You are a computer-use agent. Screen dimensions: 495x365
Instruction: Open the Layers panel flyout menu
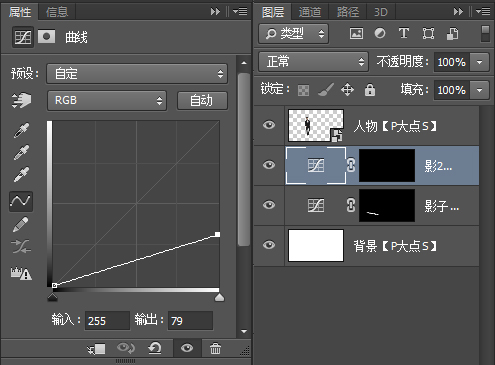tap(483, 12)
